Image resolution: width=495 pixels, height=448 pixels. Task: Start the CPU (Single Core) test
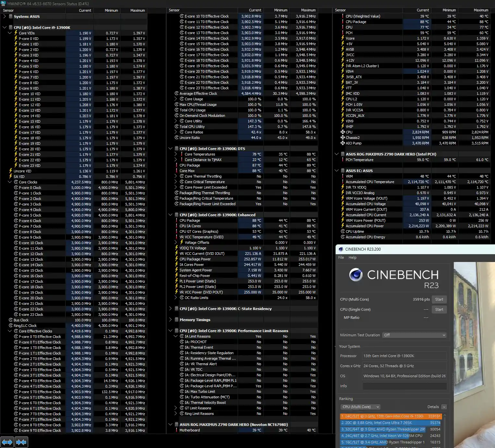[x=439, y=309]
